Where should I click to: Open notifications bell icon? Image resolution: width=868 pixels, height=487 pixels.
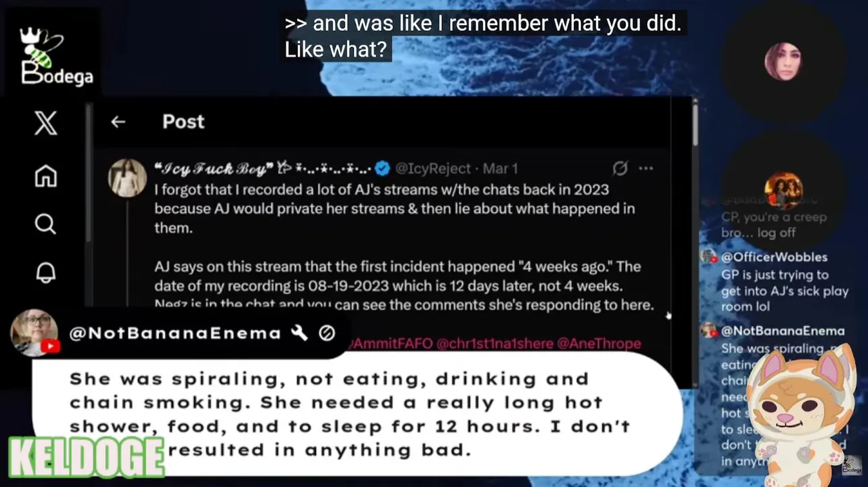pyautogui.click(x=45, y=272)
